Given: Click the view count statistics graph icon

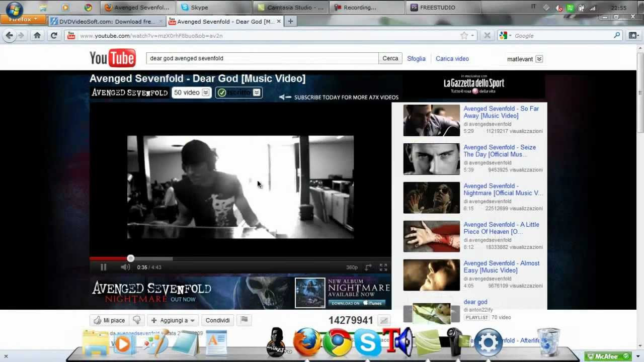Looking at the screenshot, I should 383,320.
